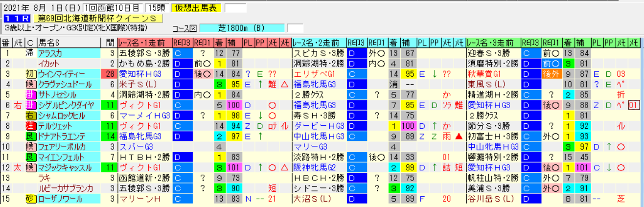Click the 右 memo in シゲルピンクダイヤ's row

[x=18, y=105]
